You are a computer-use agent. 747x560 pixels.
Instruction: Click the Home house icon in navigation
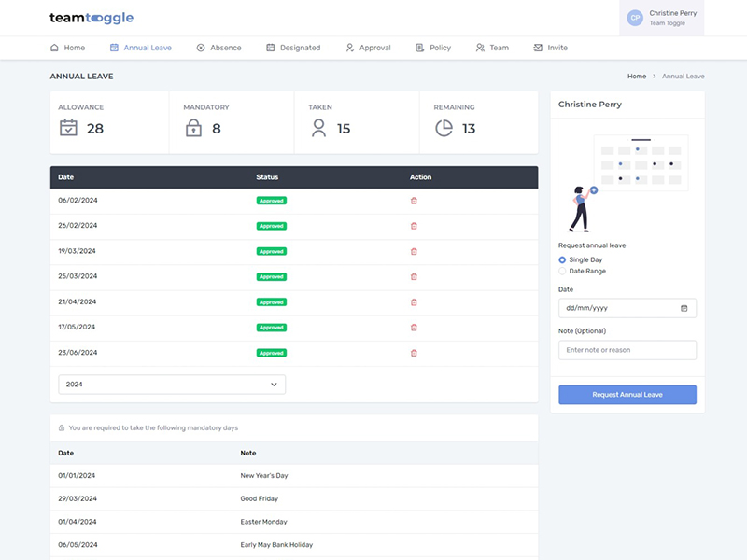(54, 48)
